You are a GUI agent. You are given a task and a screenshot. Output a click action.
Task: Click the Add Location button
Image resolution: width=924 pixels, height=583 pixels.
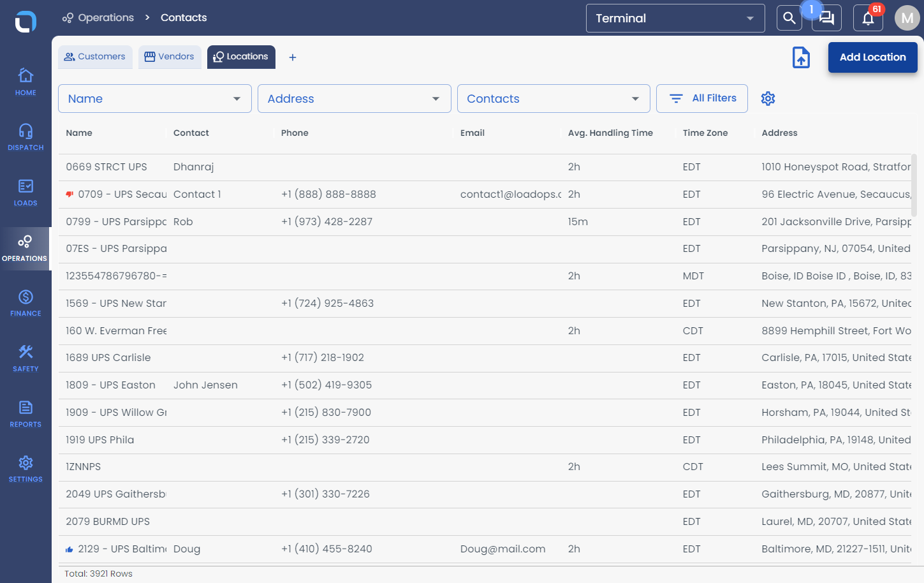point(872,57)
